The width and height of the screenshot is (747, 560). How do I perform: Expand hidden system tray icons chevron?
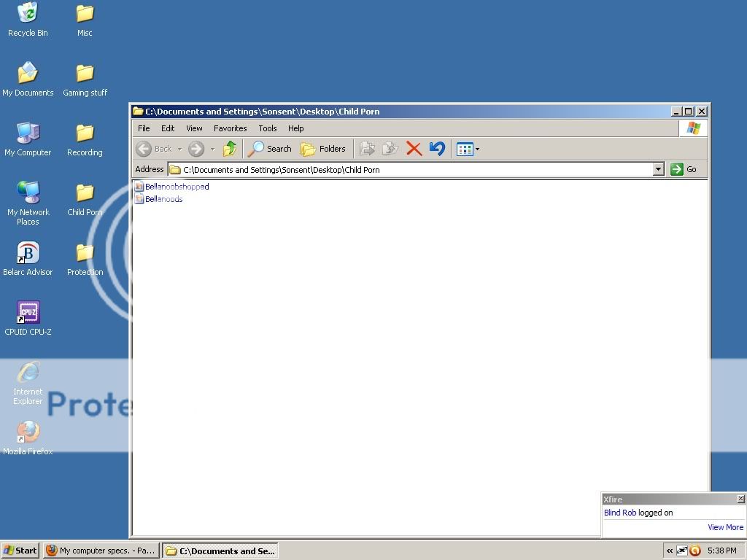pyautogui.click(x=669, y=551)
